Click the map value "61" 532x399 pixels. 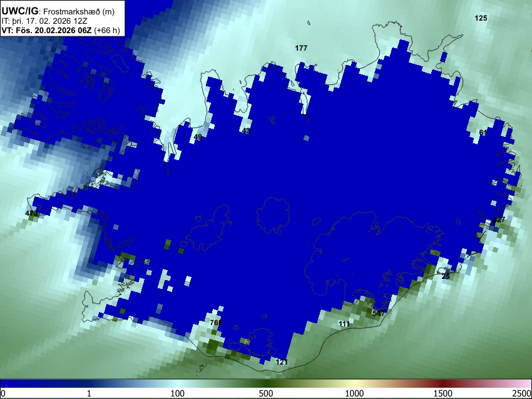coord(483,133)
